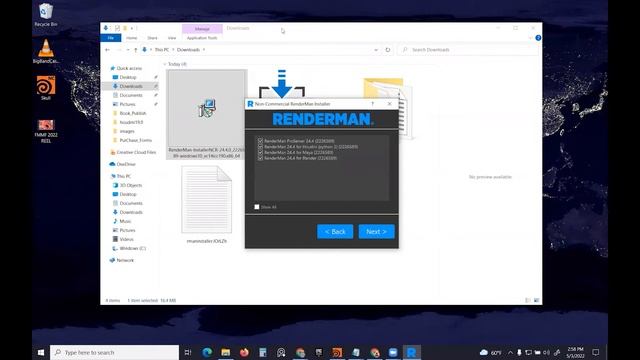Image resolution: width=640 pixels, height=360 pixels.
Task: Click Downloads in the address breadcrumb
Action: tap(188, 50)
